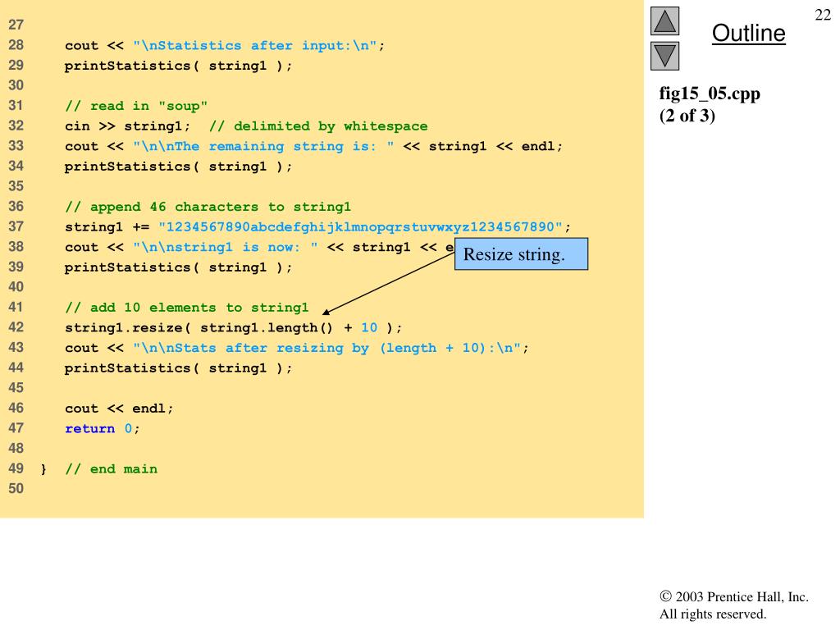The width and height of the screenshot is (840, 630).
Task: Select the "// end main" comment
Action: tap(111, 469)
